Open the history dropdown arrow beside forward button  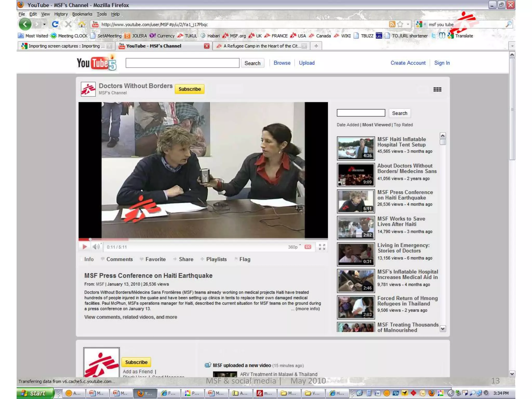click(x=44, y=24)
